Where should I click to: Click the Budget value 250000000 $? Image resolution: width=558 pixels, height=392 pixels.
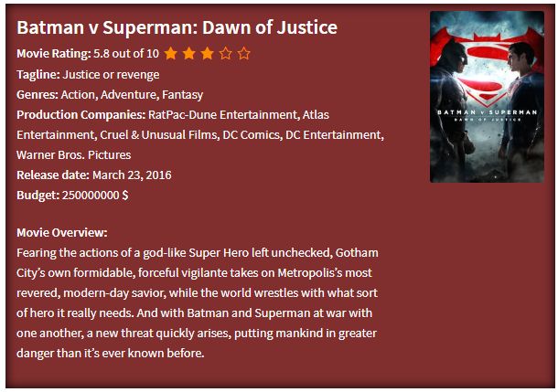click(95, 196)
